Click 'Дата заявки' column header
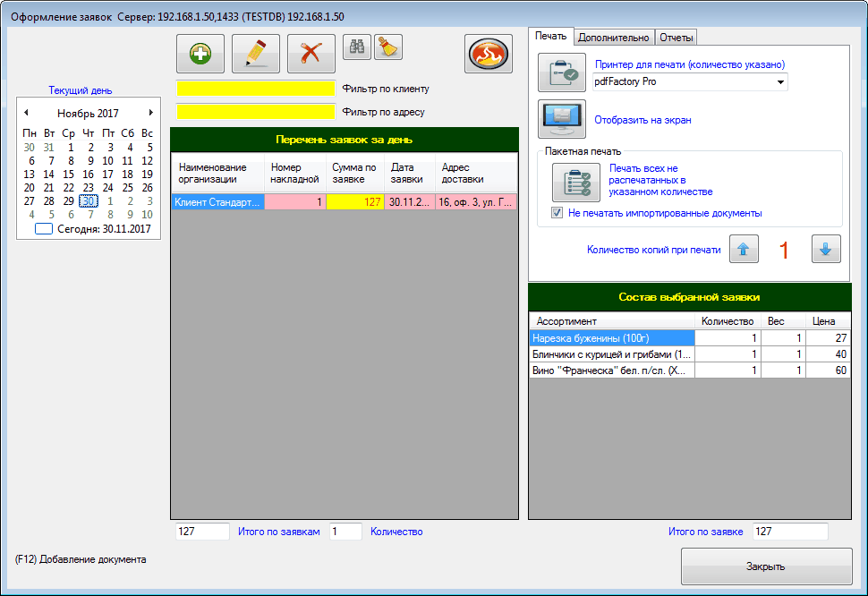 (x=410, y=174)
